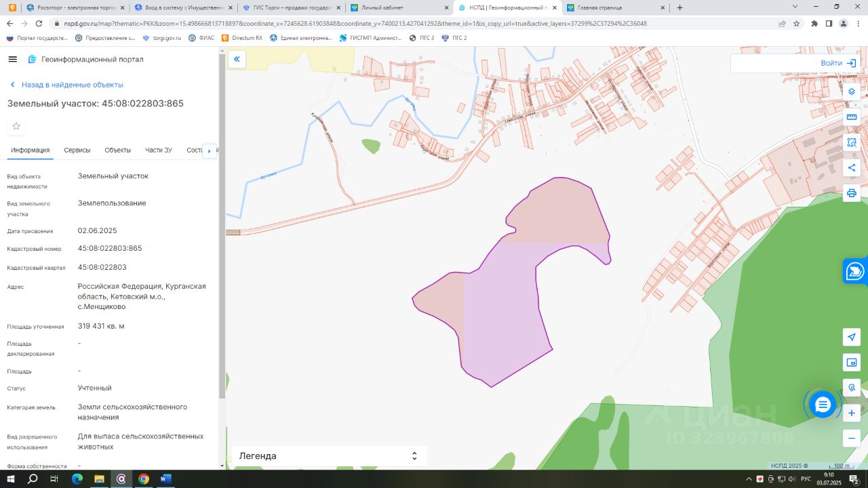Open the map layers panel
This screenshot has height=488, width=868.
852,91
